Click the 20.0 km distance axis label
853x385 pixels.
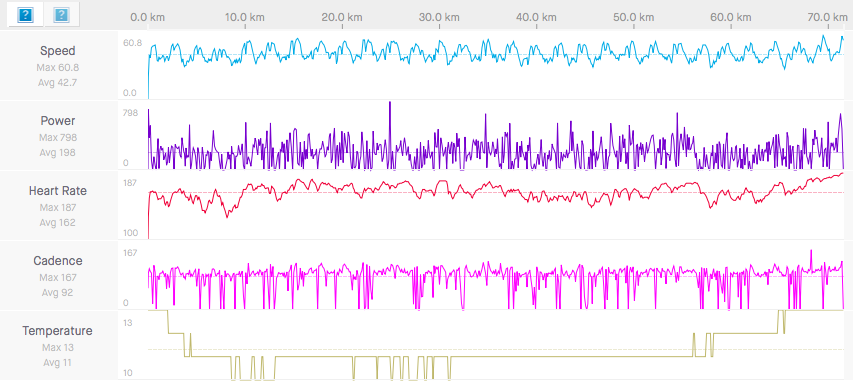(342, 17)
